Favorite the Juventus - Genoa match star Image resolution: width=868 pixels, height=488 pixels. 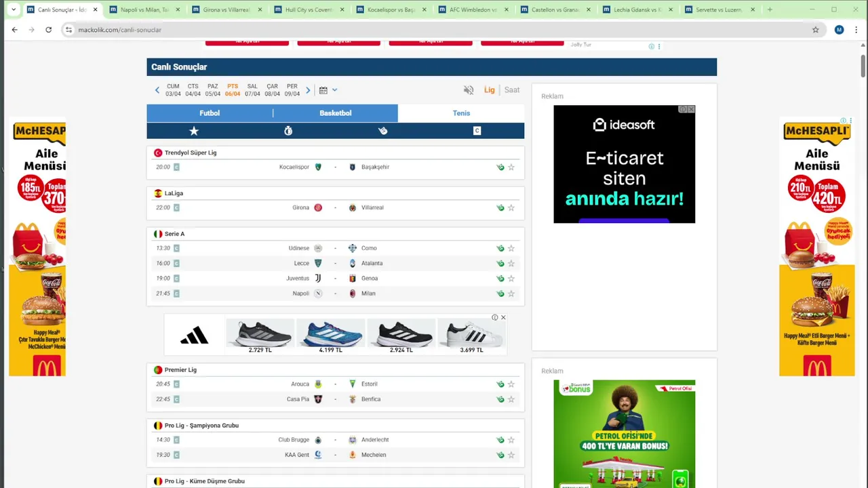[x=511, y=279]
